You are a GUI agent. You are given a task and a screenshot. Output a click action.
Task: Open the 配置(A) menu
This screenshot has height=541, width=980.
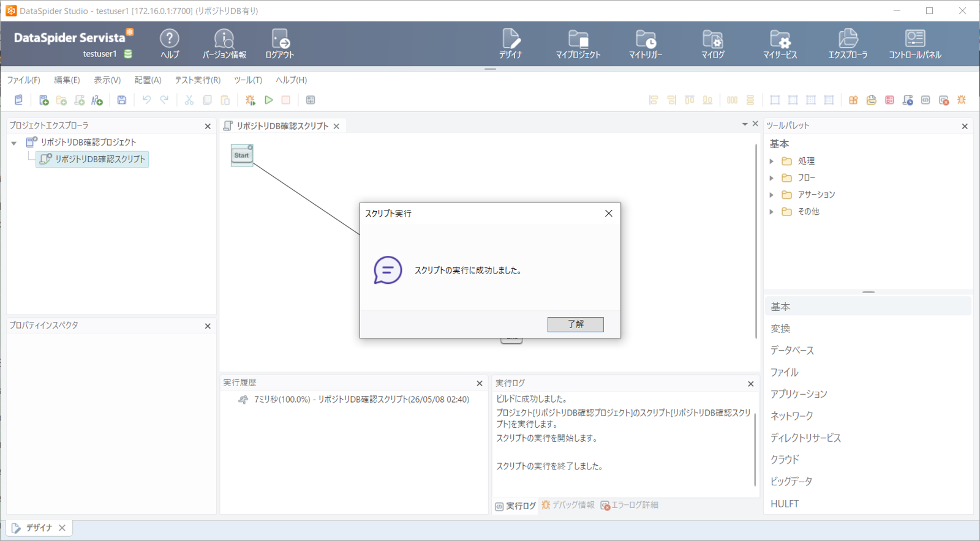point(148,80)
